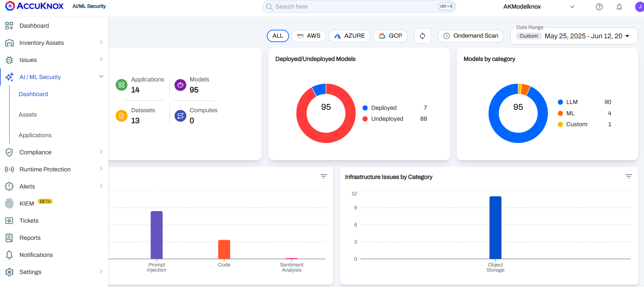Click the Undeployed red legend dot
The image size is (644, 287).
pyautogui.click(x=365, y=119)
